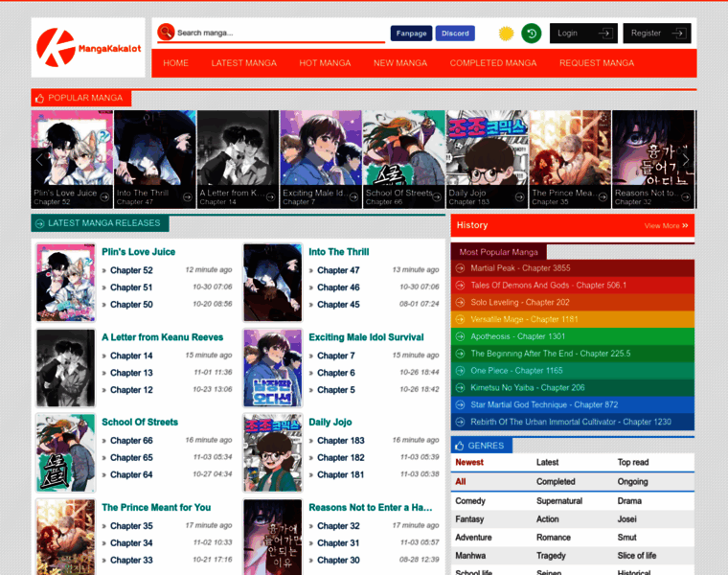Open the Supernatural genre
The width and height of the screenshot is (728, 575).
coord(559,501)
